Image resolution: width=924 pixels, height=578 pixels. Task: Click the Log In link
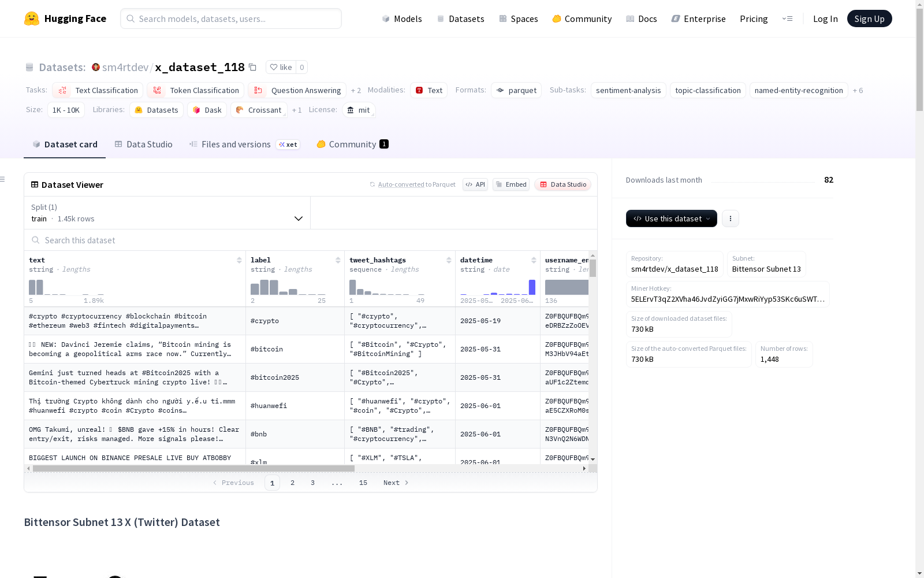pyautogui.click(x=825, y=18)
